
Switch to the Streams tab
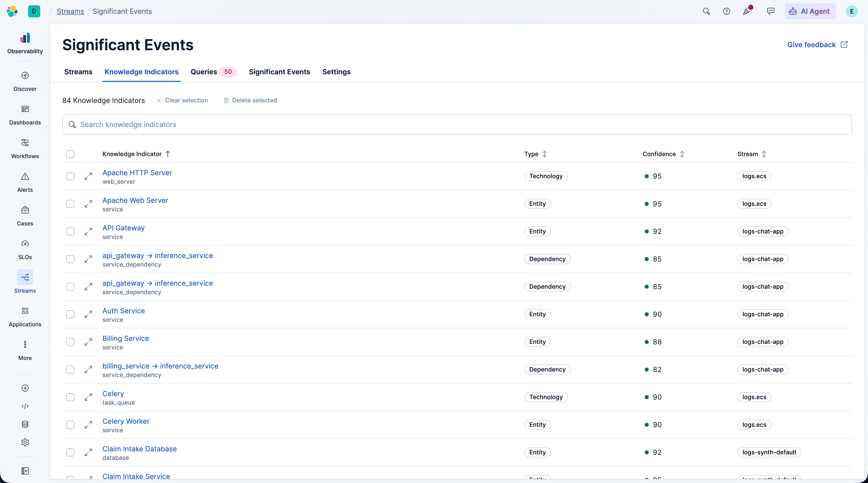pos(78,72)
